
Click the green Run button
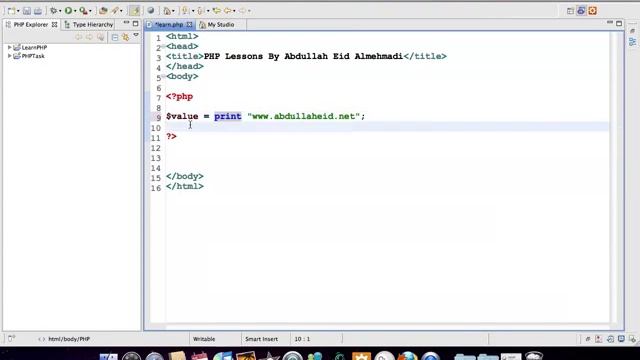pos(69,11)
